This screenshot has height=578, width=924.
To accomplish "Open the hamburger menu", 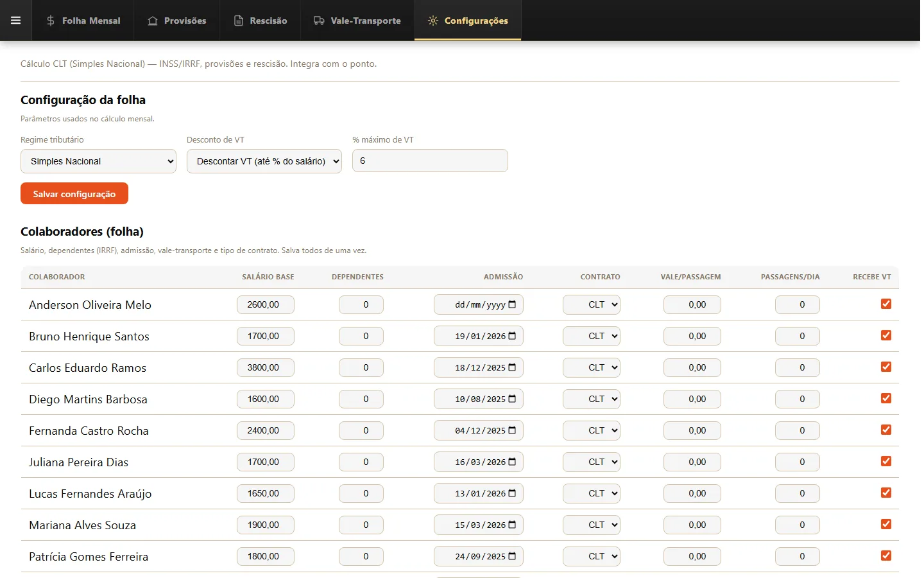I will pyautogui.click(x=16, y=21).
